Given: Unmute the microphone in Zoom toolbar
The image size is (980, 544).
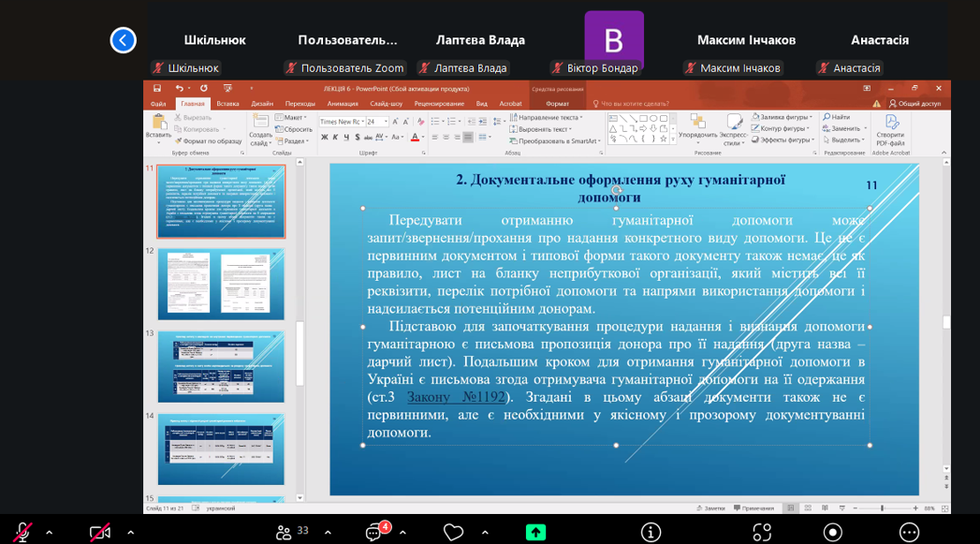Looking at the screenshot, I should coord(22,532).
